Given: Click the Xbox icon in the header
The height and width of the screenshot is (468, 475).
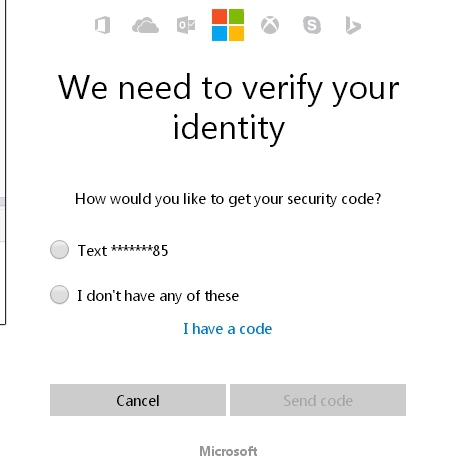Looking at the screenshot, I should (x=270, y=25).
